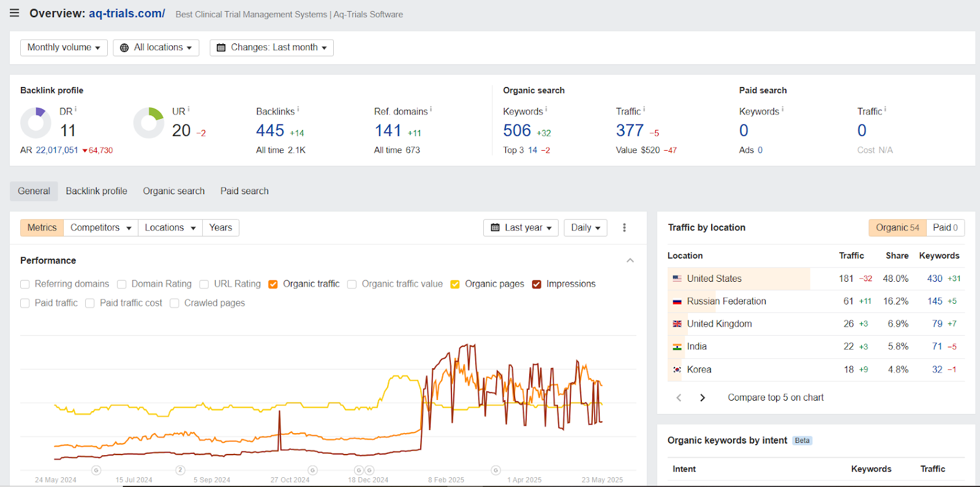Collapse the Performance section chevron
The width and height of the screenshot is (980, 487).
click(x=630, y=260)
